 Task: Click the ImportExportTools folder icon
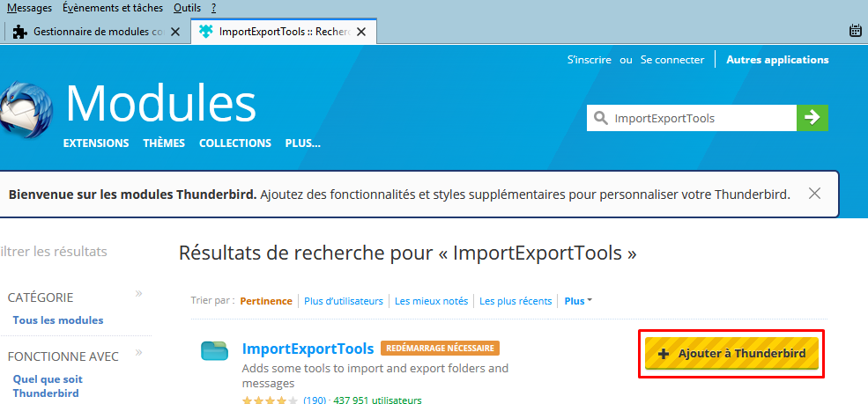tap(214, 350)
